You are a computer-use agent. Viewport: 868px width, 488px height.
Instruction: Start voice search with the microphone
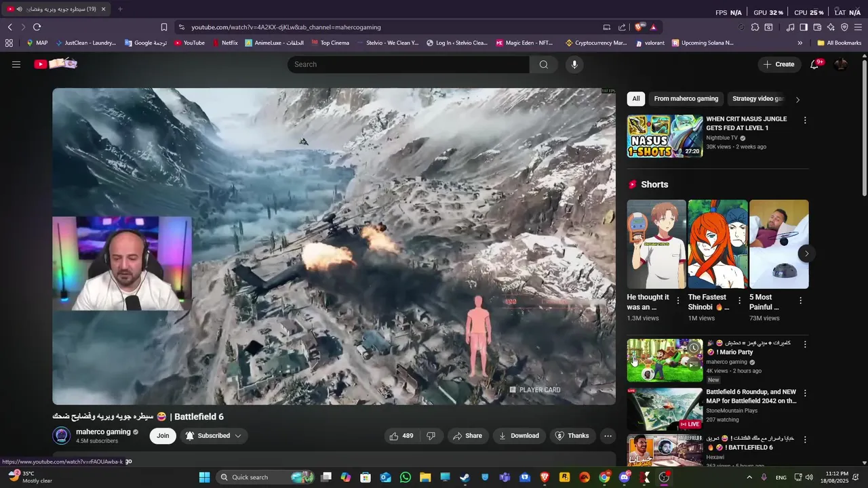(574, 64)
